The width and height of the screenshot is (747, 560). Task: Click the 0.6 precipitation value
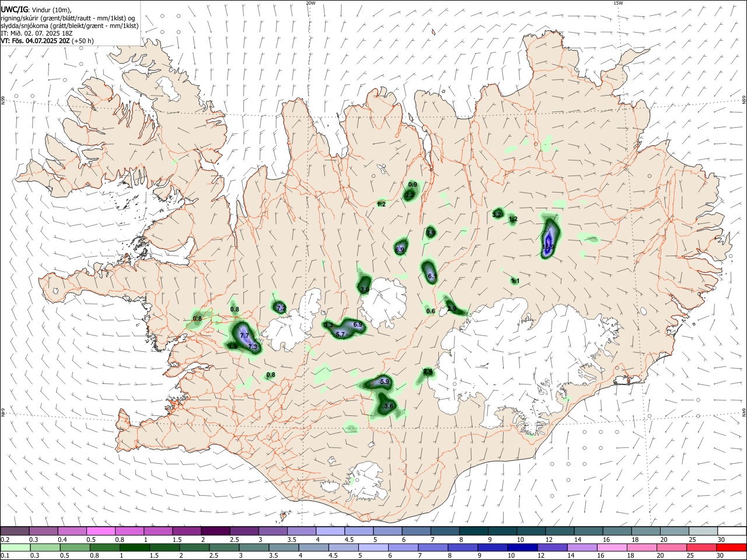[x=431, y=311]
